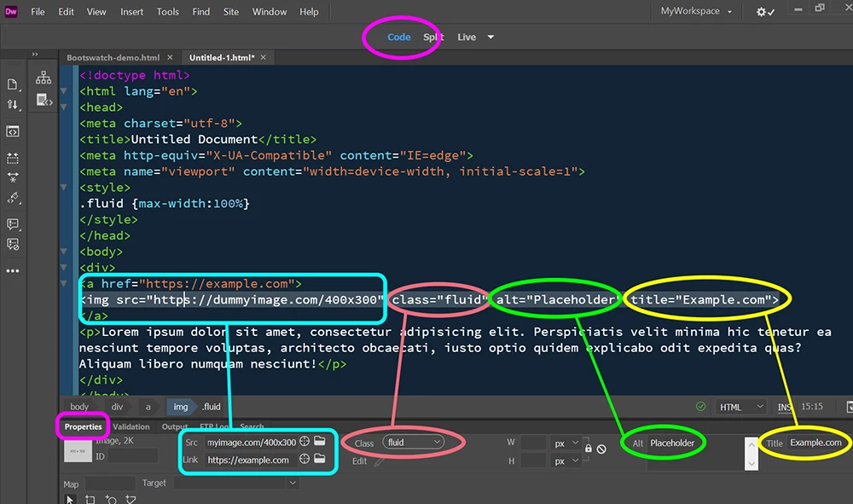Open the File menu

click(x=38, y=11)
